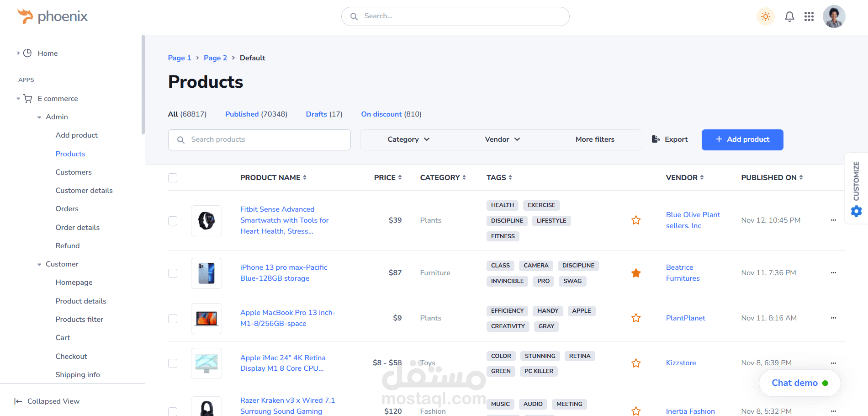The height and width of the screenshot is (416, 868).
Task: Click the Home pie chart icon
Action: [x=27, y=53]
